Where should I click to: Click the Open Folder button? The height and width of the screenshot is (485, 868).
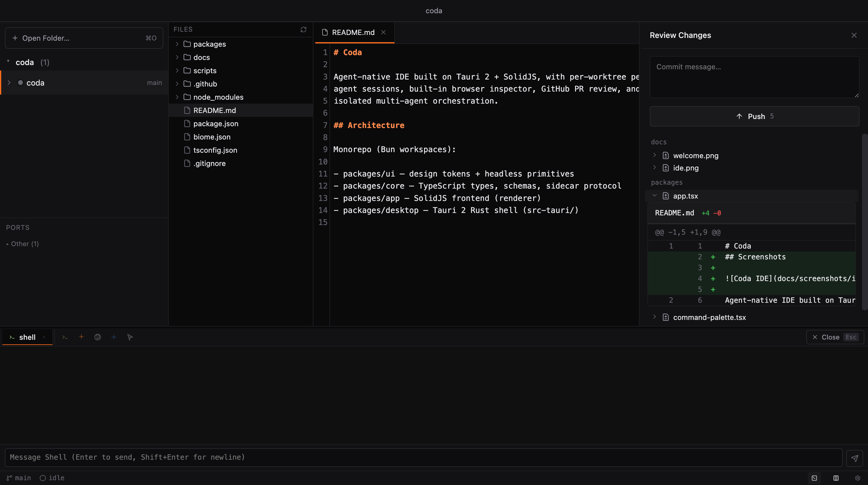[84, 38]
